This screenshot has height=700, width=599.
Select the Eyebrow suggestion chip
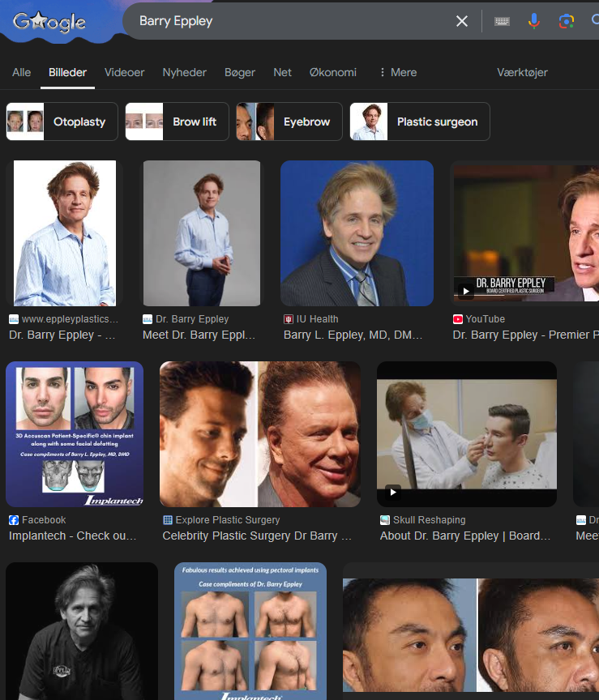point(289,122)
